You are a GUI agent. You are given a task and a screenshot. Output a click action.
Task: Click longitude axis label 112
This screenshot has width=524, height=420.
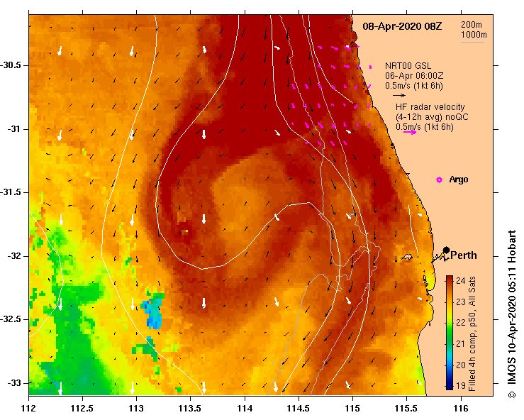pyautogui.click(x=29, y=409)
